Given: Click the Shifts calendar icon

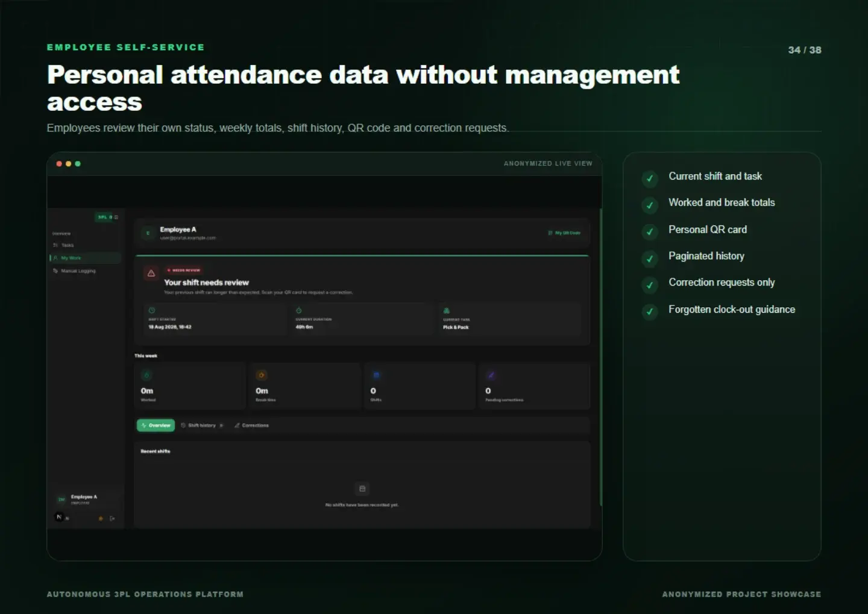Looking at the screenshot, I should pos(376,375).
